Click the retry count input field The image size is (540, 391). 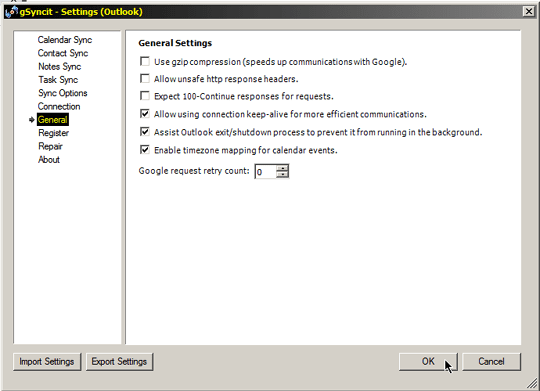pos(266,171)
